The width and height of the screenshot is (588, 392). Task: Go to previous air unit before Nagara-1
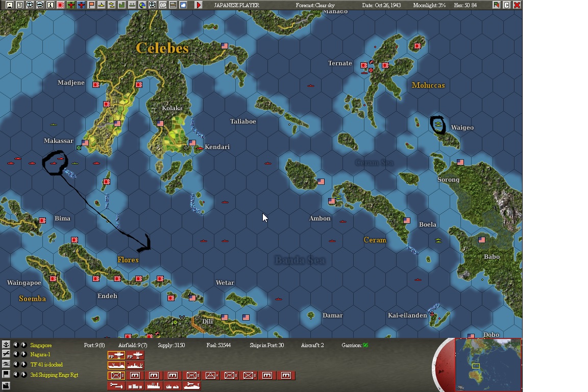[16, 354]
